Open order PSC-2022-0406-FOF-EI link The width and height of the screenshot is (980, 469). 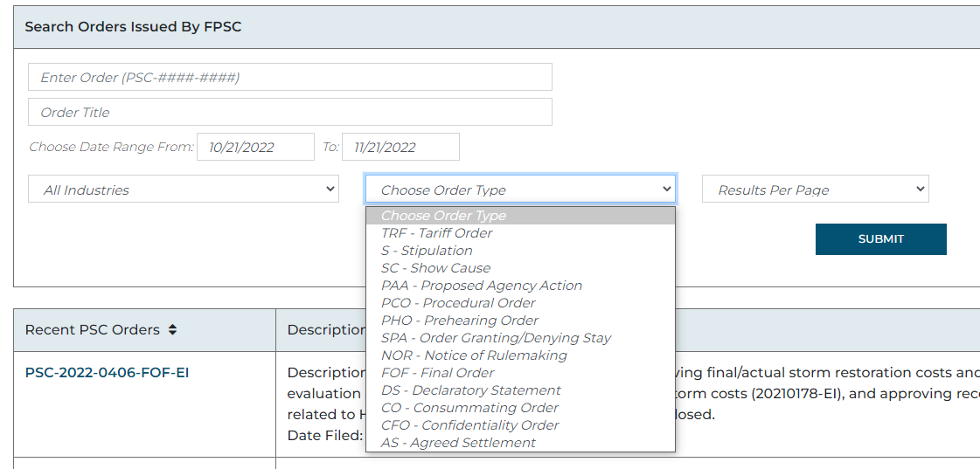[107, 373]
